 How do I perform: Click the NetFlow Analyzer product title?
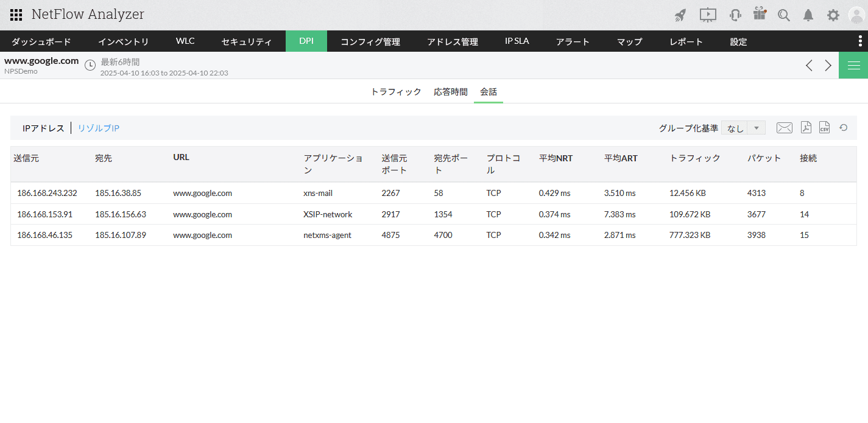click(88, 14)
